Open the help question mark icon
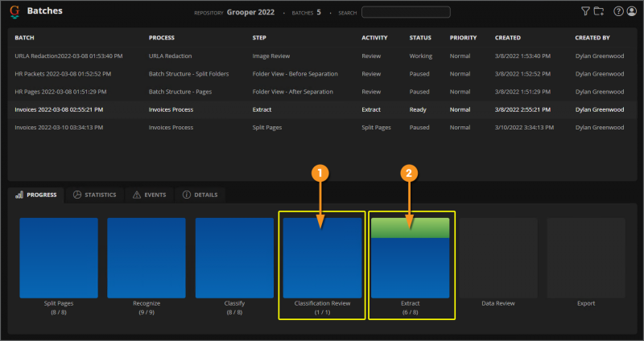Viewport: 644px width, 341px height. [618, 11]
